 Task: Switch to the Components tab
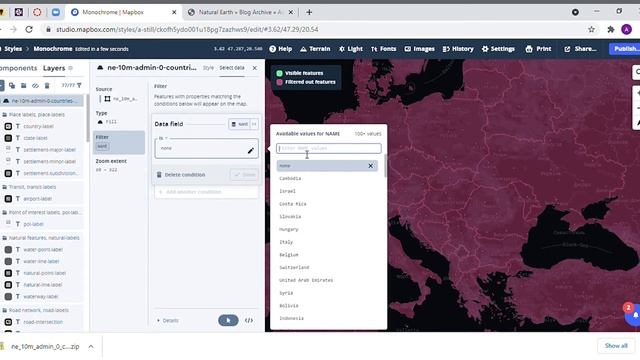pyautogui.click(x=18, y=68)
